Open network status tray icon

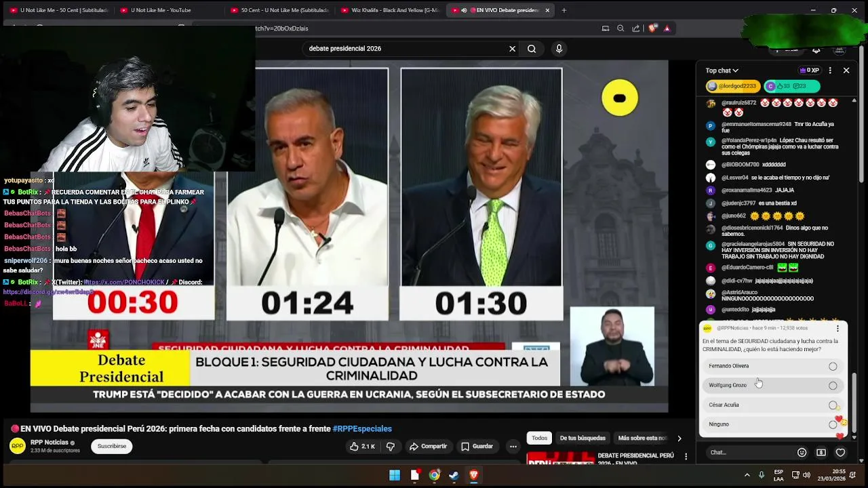[795, 475]
